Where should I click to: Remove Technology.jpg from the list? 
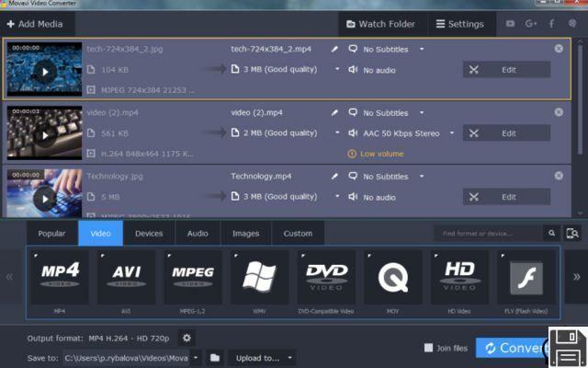tap(559, 176)
